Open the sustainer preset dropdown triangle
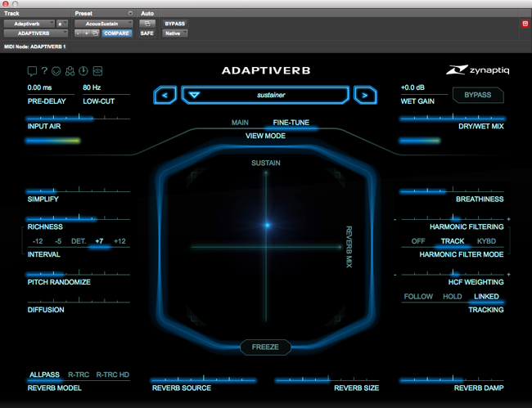 tap(194, 95)
